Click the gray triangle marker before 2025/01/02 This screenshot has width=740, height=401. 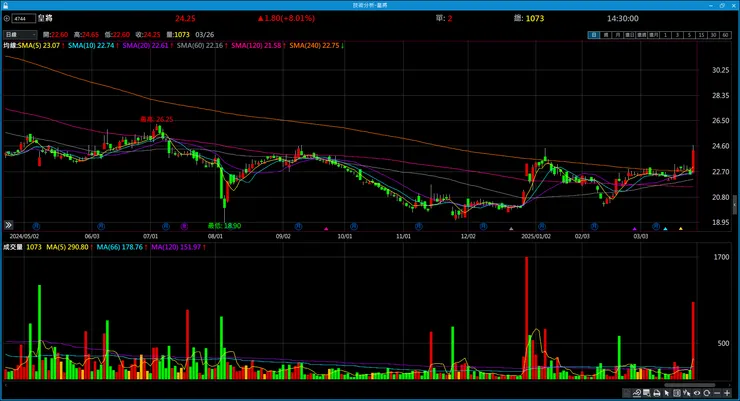tap(511, 229)
